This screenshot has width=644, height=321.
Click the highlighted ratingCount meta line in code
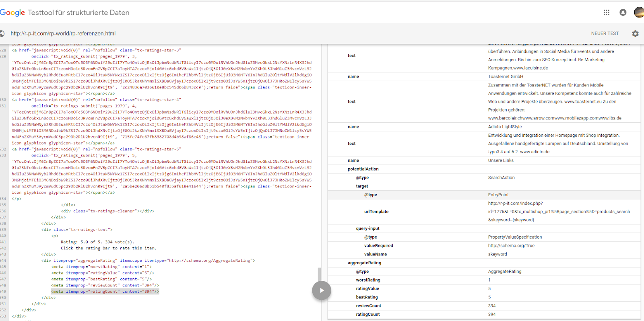(x=105, y=292)
